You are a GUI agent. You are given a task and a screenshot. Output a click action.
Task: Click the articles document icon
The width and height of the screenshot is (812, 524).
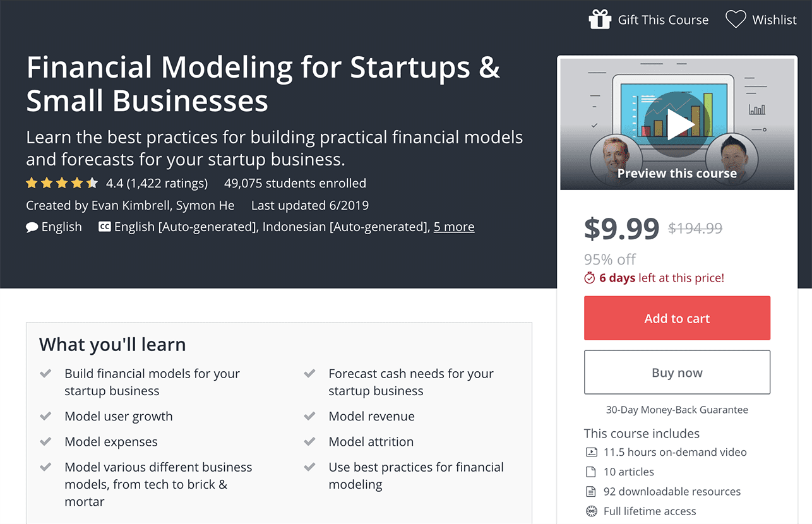click(x=591, y=472)
